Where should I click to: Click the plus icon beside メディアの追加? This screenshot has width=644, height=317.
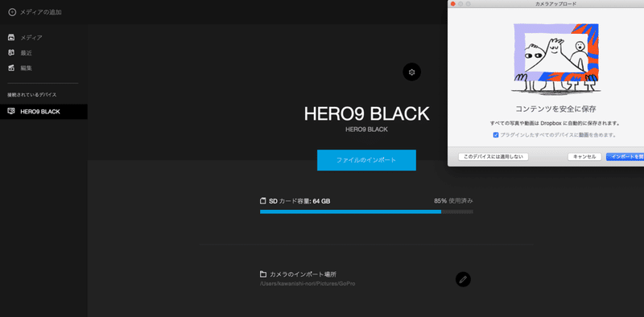12,12
